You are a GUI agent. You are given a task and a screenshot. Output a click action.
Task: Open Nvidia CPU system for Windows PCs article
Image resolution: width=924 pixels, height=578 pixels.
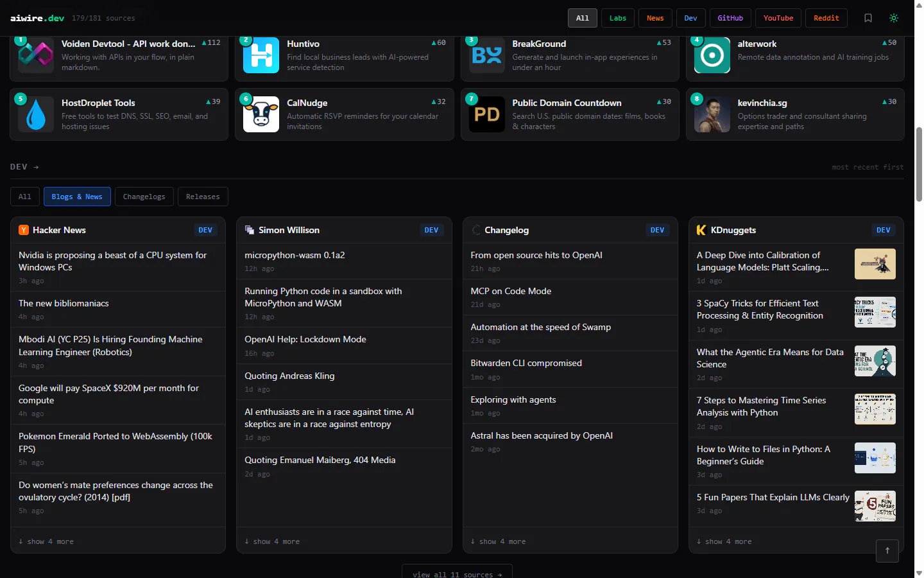(113, 261)
